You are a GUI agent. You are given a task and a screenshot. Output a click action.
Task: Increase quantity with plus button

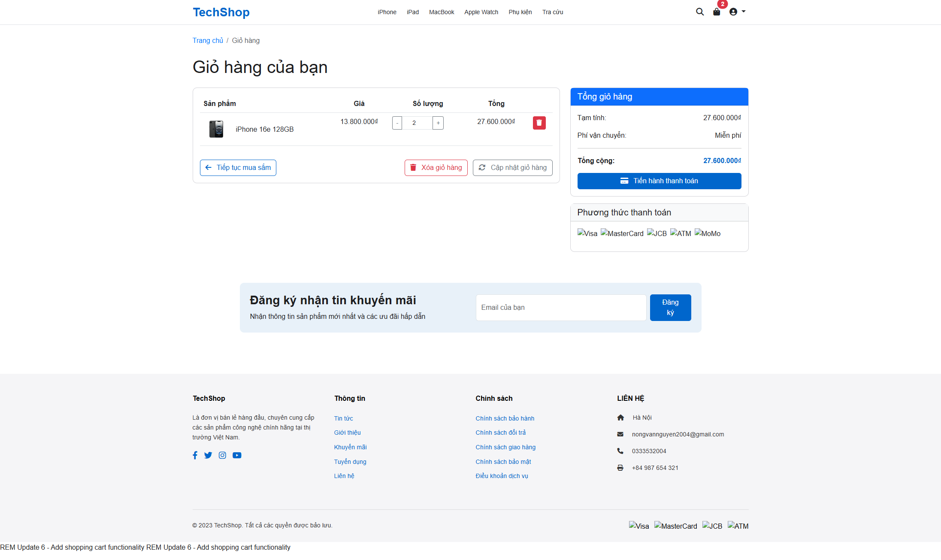pyautogui.click(x=438, y=123)
